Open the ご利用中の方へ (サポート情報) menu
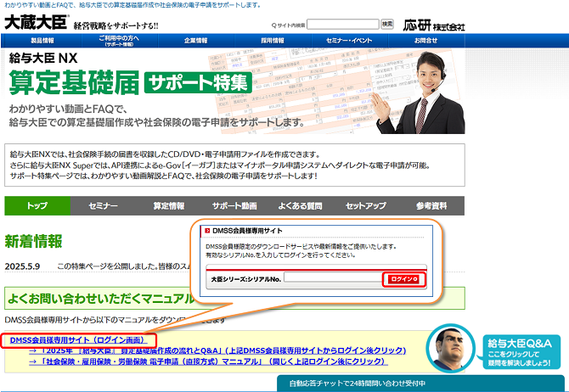The width and height of the screenshot is (569, 392). (x=119, y=41)
